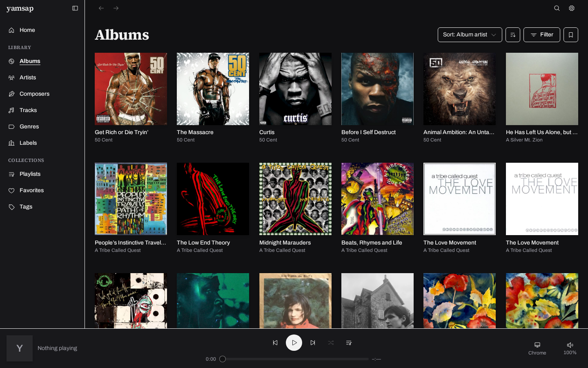Open Animal Ambition lion cover
588x368 pixels.
coord(459,89)
